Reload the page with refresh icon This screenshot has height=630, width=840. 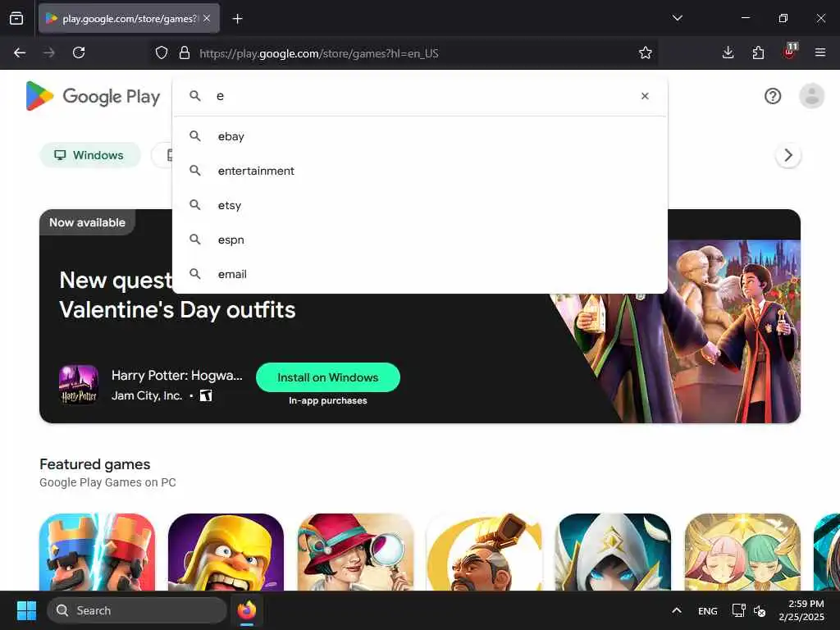tap(79, 52)
